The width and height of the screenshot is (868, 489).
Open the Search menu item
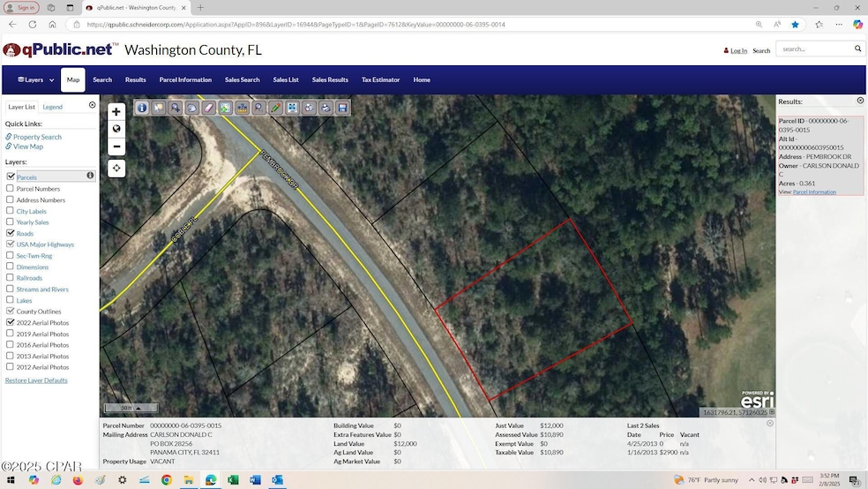[102, 79]
